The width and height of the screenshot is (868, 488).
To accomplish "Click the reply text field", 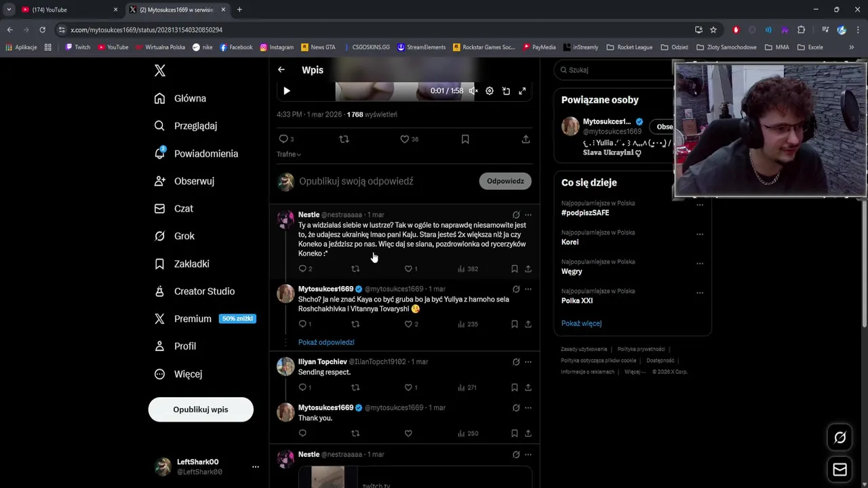I will 387,182.
